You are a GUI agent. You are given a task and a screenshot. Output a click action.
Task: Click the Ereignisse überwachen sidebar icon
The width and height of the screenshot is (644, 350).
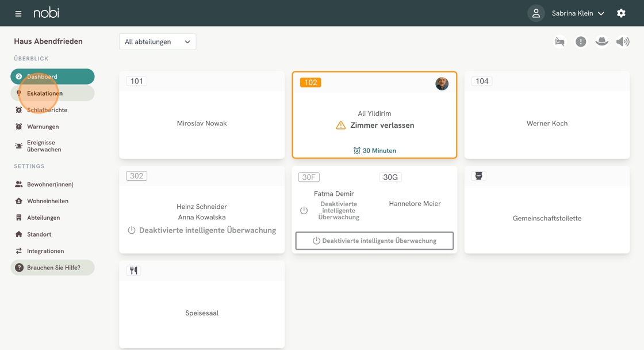(x=19, y=146)
